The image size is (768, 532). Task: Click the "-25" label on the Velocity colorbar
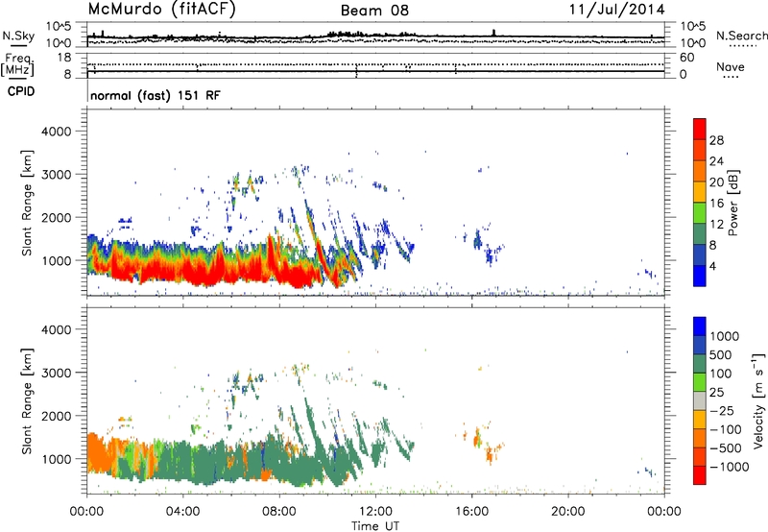click(722, 410)
